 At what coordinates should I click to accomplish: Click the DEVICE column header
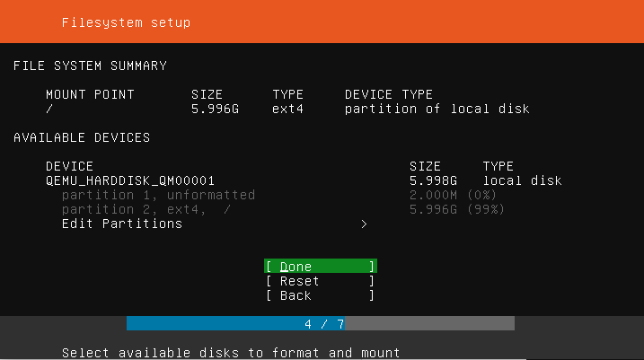tap(69, 166)
